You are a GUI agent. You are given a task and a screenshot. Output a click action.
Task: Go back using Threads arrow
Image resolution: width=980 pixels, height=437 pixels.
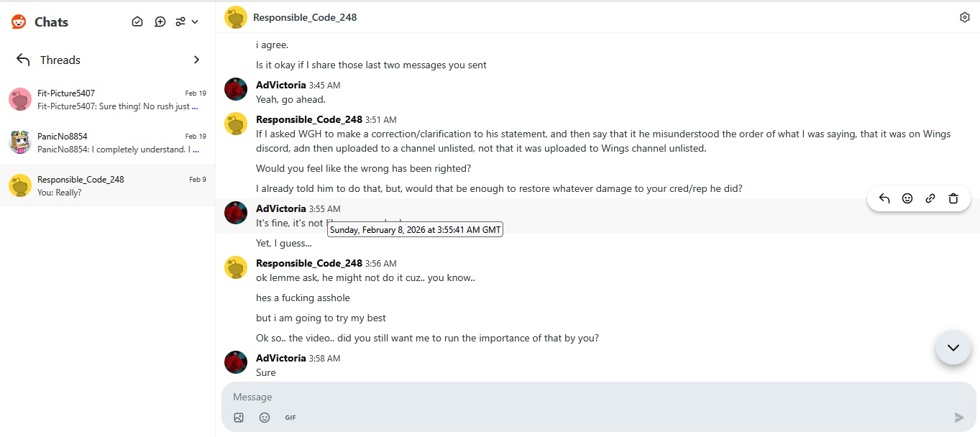click(23, 60)
